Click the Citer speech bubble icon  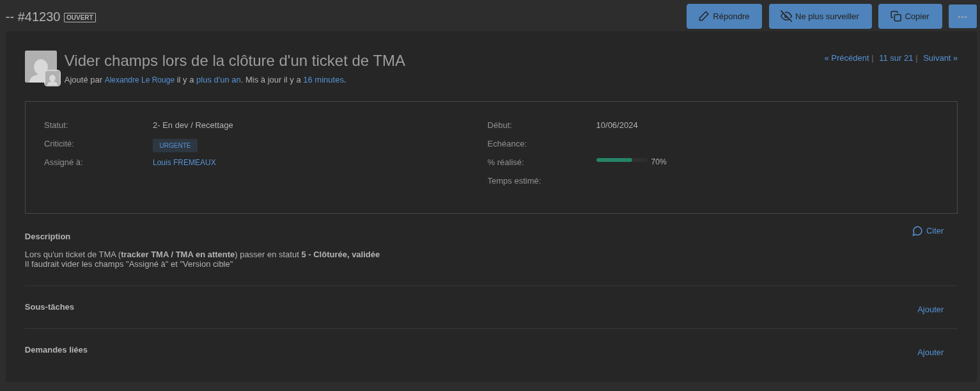(x=917, y=231)
